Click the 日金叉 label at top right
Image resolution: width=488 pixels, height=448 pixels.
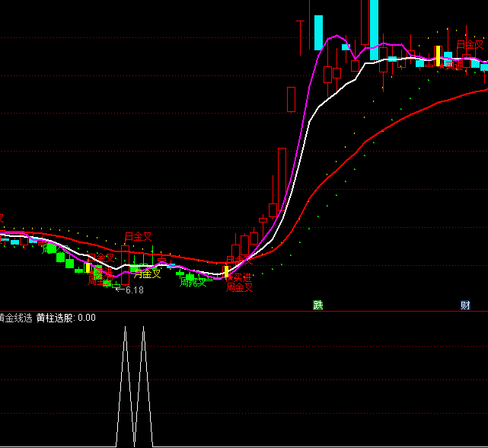click(470, 46)
